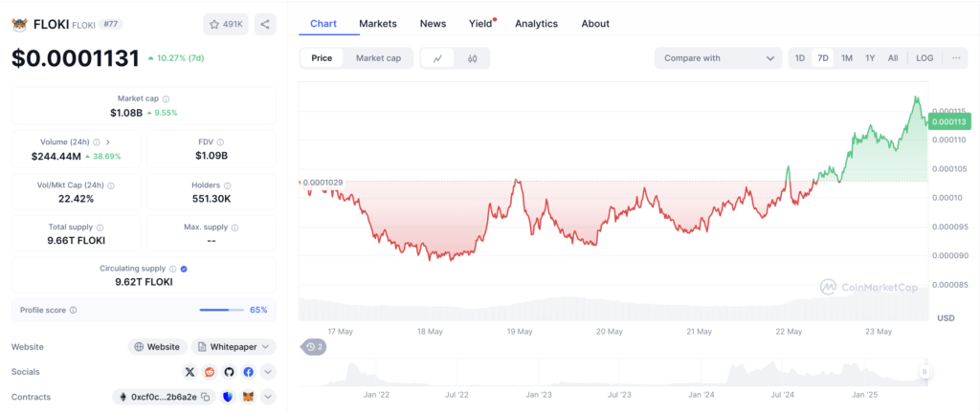Click the Circulating supply info icon
The width and height of the screenshot is (980, 413).
[172, 269]
